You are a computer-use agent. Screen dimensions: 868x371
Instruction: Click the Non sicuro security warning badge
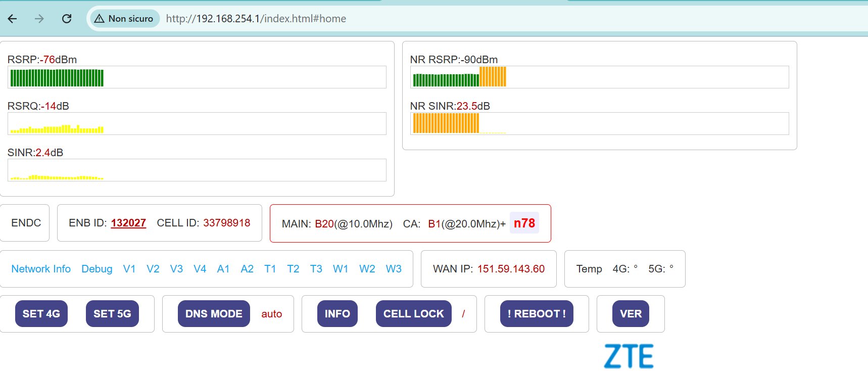(124, 19)
